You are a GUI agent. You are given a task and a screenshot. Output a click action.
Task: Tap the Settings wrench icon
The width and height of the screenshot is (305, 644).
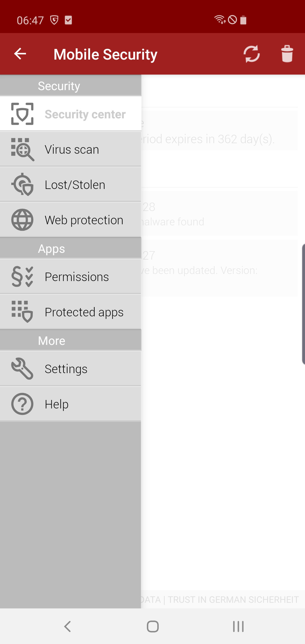(22, 369)
